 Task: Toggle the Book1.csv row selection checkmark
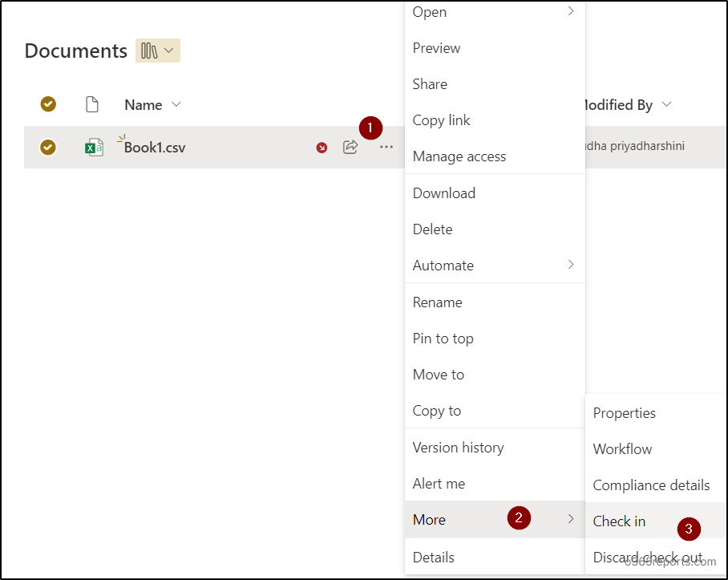[x=48, y=147]
